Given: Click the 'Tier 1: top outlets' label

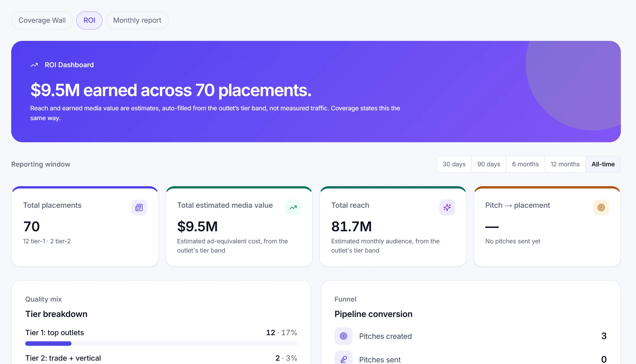Looking at the screenshot, I should [55, 333].
